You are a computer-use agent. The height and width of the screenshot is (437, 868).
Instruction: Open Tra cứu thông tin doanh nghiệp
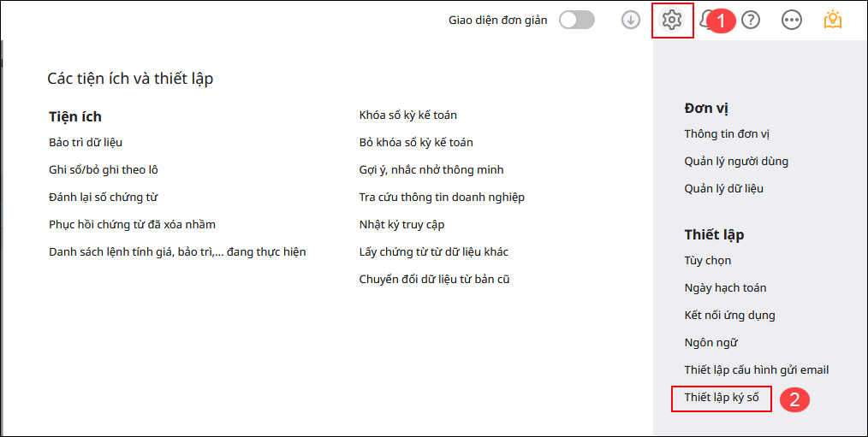pyautogui.click(x=442, y=197)
